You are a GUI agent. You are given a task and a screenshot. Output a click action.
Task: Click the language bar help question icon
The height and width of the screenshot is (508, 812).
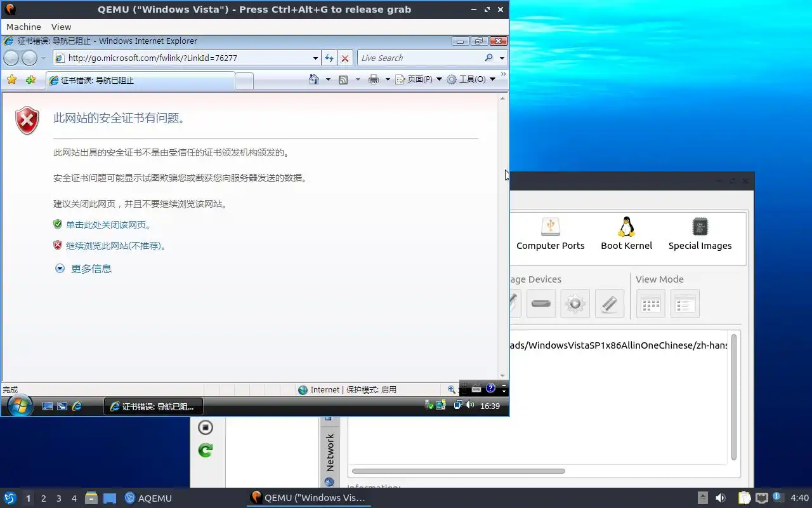[x=490, y=388]
